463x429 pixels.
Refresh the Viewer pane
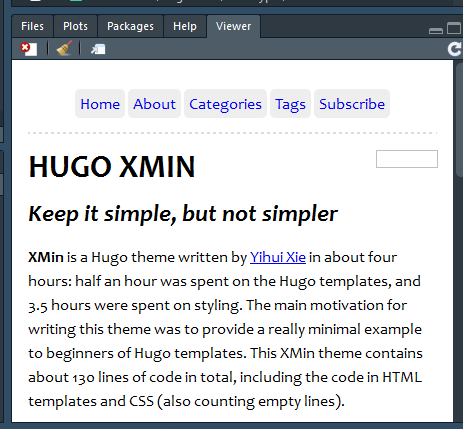point(454,49)
